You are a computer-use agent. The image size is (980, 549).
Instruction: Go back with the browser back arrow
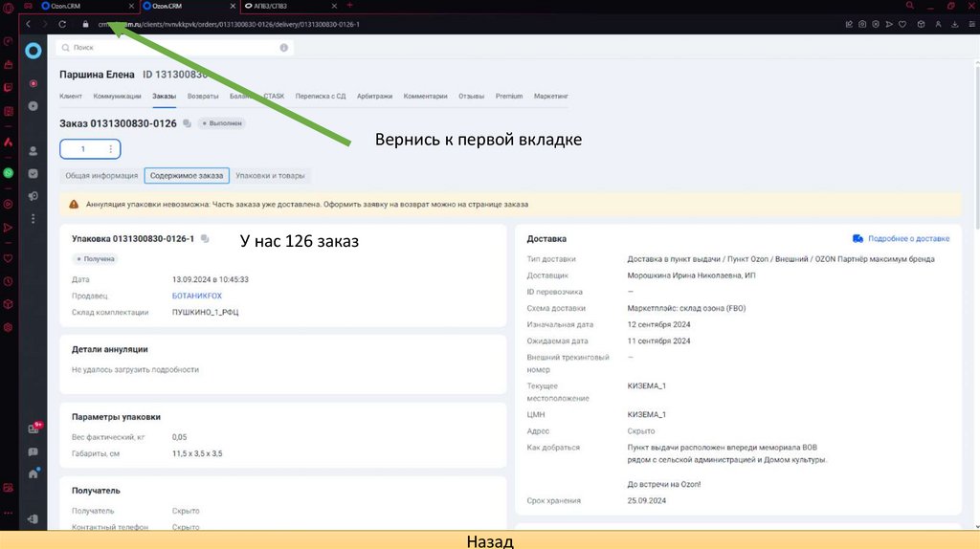(28, 24)
